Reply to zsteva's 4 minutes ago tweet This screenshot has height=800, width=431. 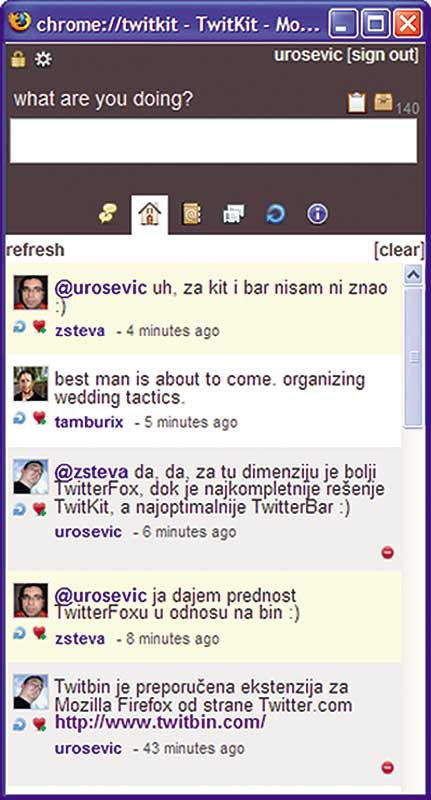coord(19,327)
